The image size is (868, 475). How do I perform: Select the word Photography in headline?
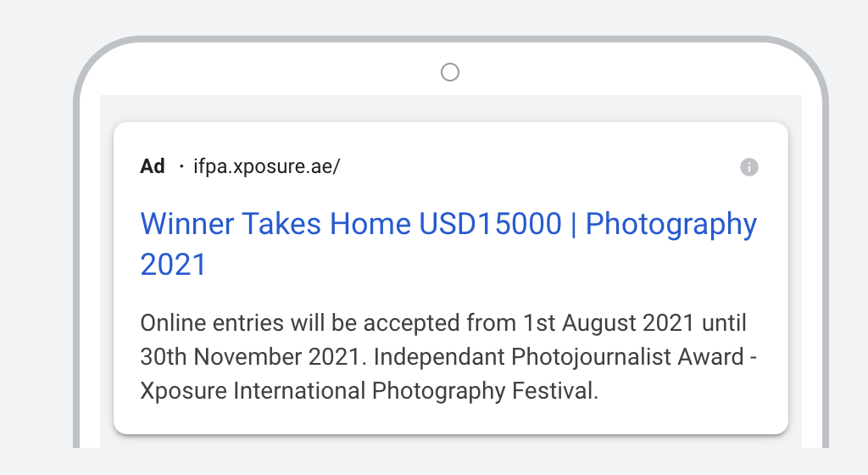(671, 226)
